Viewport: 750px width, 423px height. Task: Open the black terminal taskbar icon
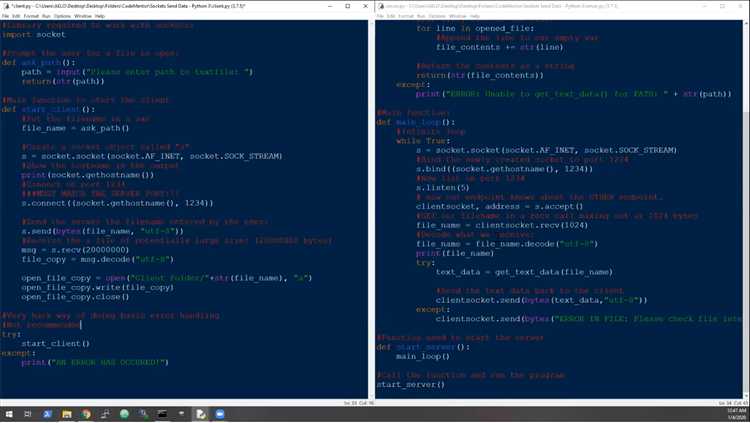point(163,414)
